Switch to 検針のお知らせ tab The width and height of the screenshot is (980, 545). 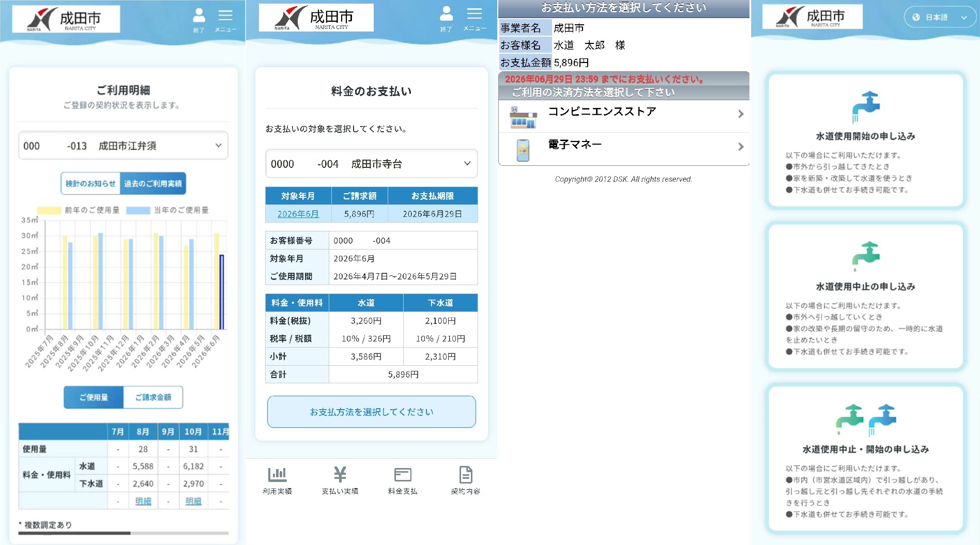(90, 183)
